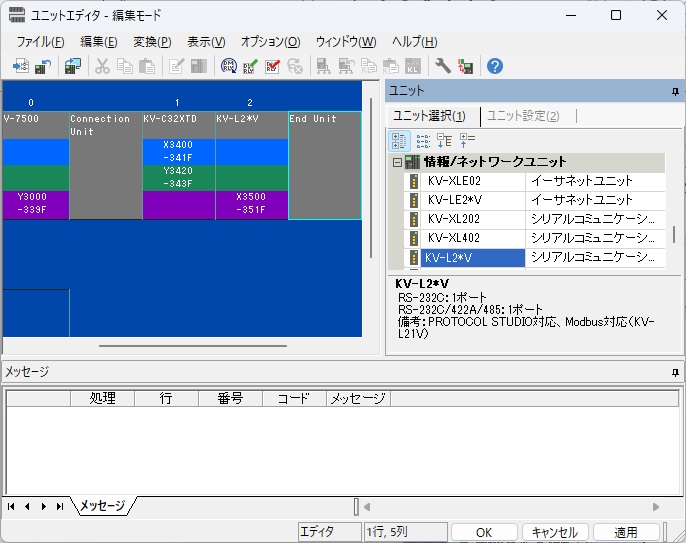
Task: Click the first toolbar icon with blue arrow
Action: tap(20, 66)
